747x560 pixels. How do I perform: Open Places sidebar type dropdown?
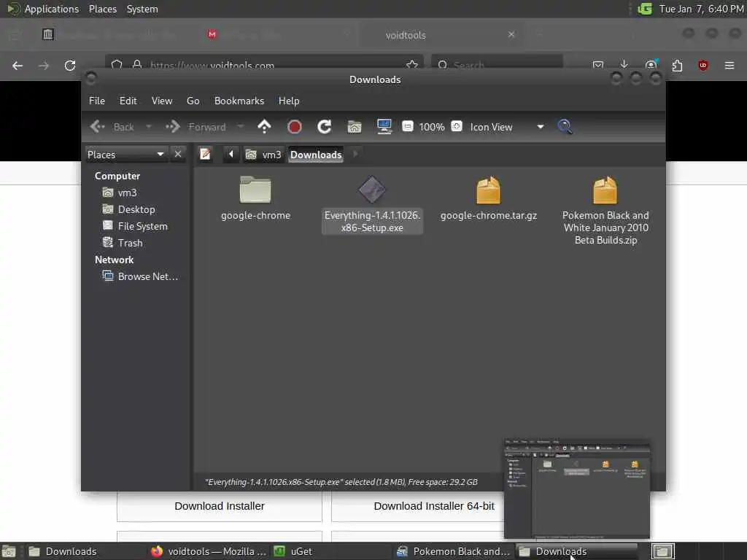pyautogui.click(x=125, y=155)
